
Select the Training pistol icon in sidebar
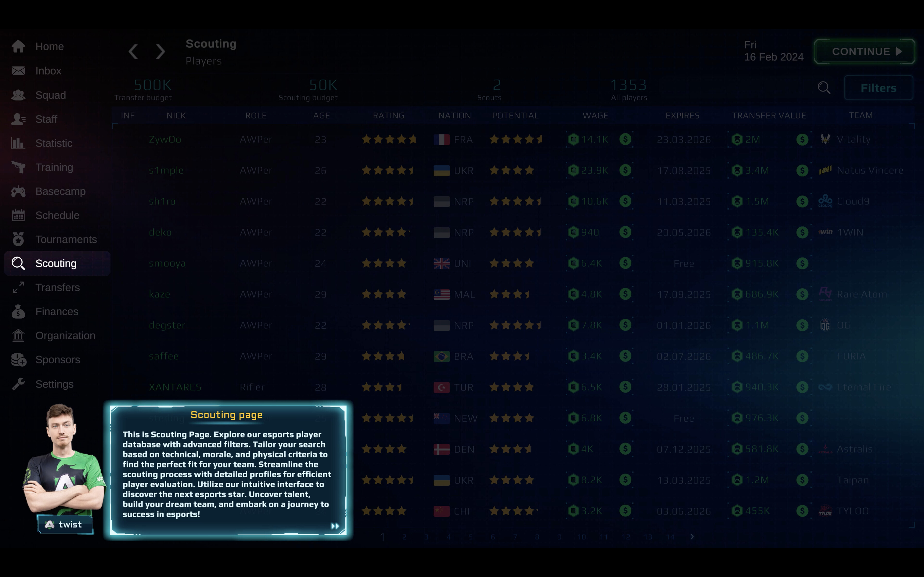click(x=18, y=167)
